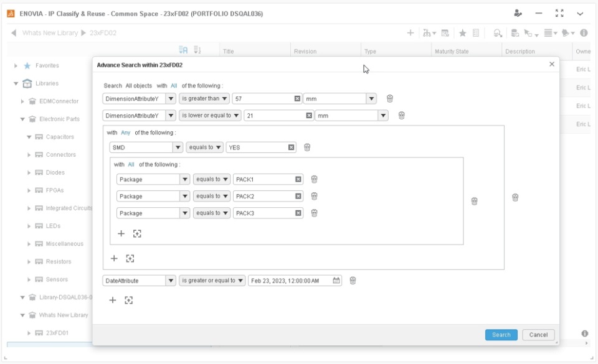The image size is (598, 364).
Task: Open mm unit dropdown for value 21
Action: coord(383,115)
